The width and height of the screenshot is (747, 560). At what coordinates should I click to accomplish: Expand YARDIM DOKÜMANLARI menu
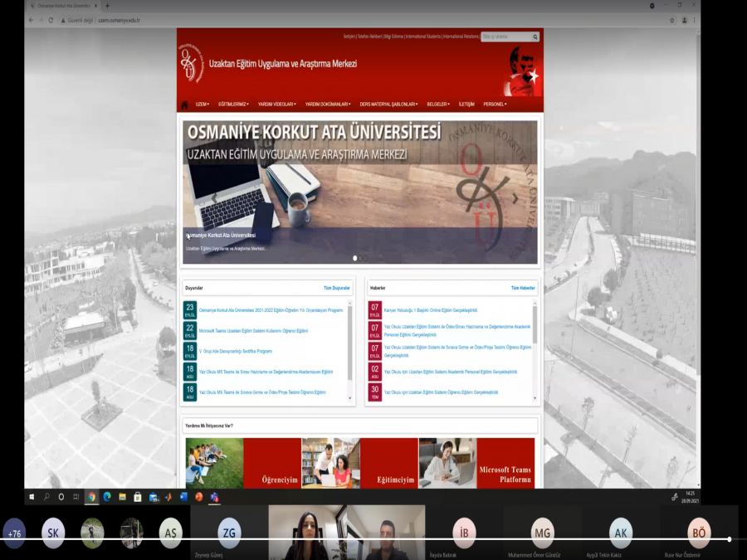[x=328, y=105]
